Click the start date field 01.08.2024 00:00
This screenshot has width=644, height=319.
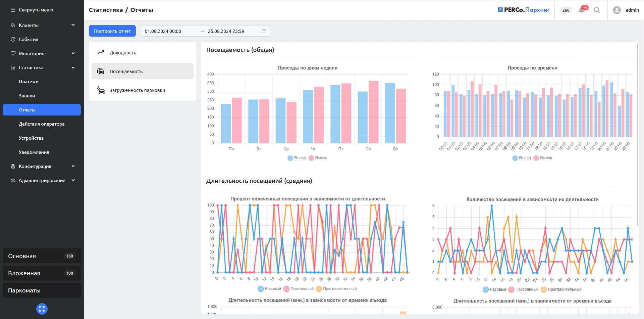163,31
